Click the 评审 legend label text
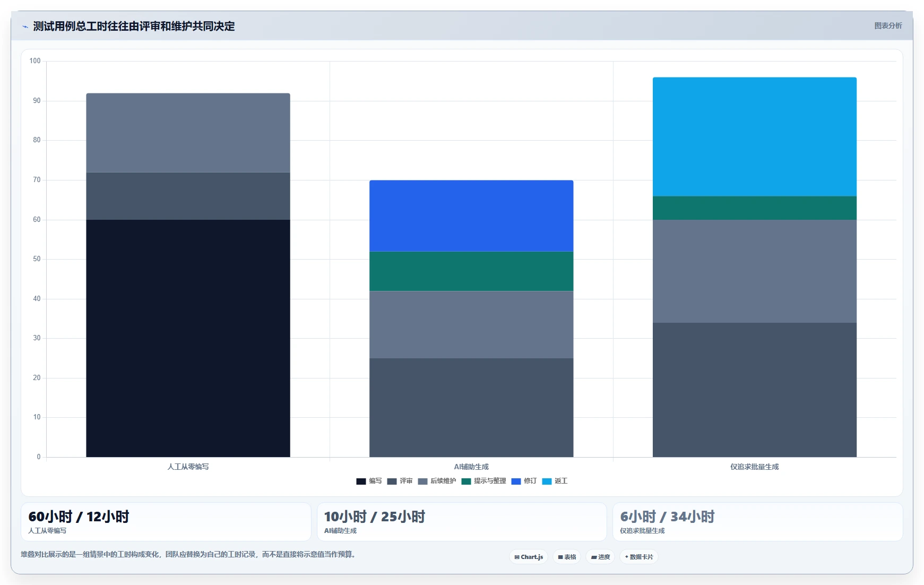924x585 pixels. (x=406, y=481)
